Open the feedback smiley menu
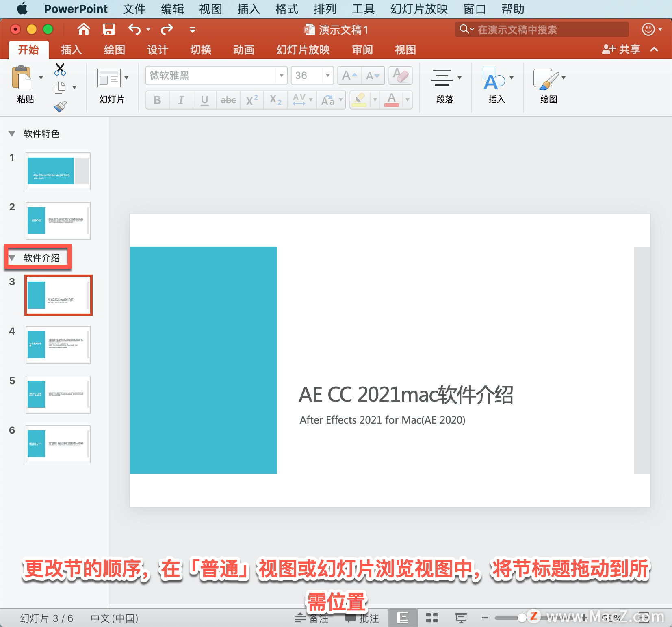Image resolution: width=672 pixels, height=627 pixels. coord(652,29)
